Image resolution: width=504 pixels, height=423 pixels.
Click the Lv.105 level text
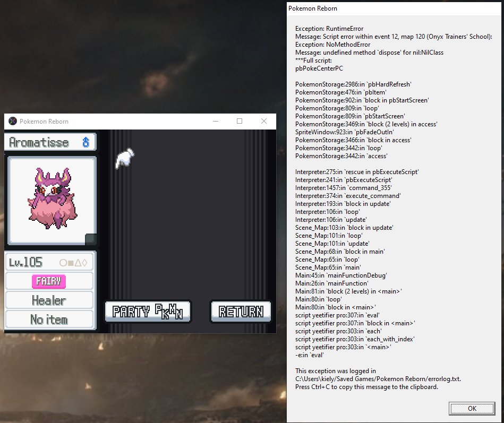[25, 262]
